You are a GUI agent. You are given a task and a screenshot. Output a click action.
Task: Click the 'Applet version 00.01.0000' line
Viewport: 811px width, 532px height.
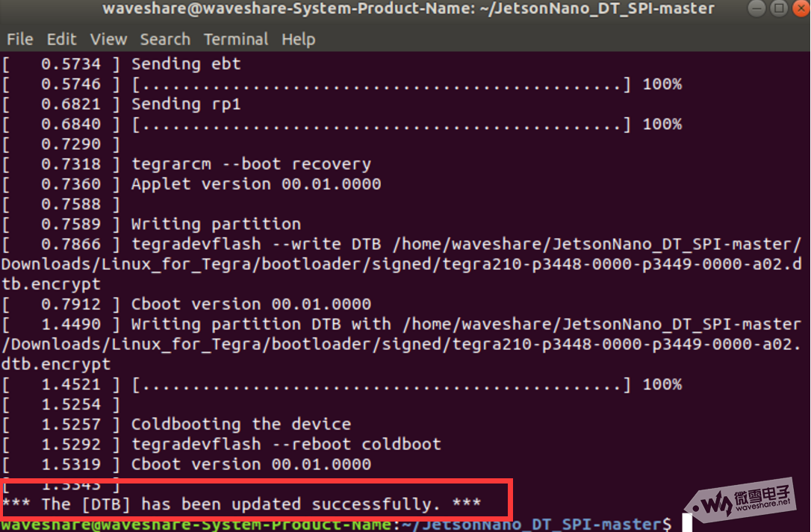click(x=256, y=184)
